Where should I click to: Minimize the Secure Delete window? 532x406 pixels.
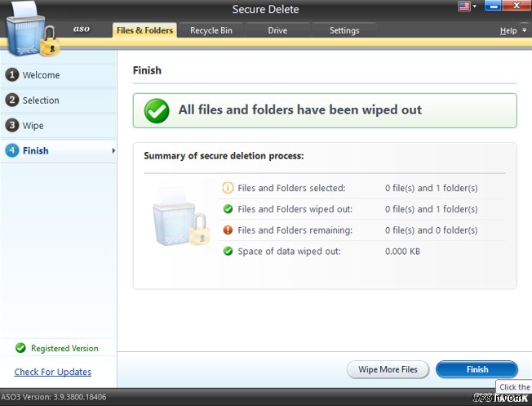(493, 6)
